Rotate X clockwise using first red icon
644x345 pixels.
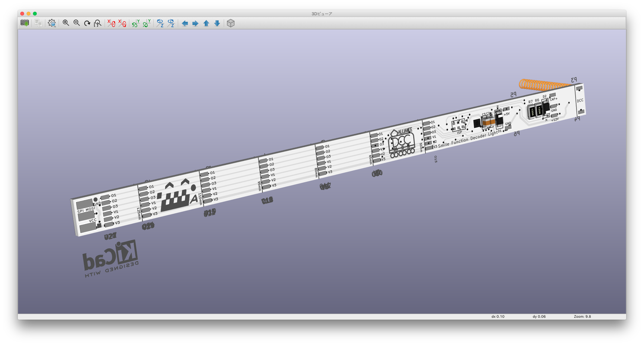[x=111, y=23]
